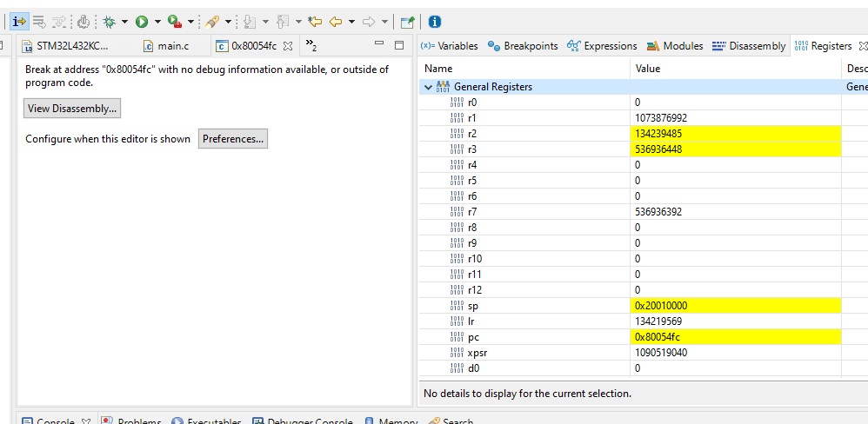The width and height of the screenshot is (868, 424).
Task: Switch to the main.c editor tab
Action: pos(167,46)
